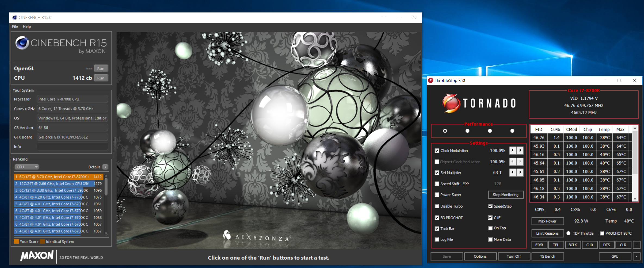This screenshot has height=268, width=644.
Task: Open the TPL settings button
Action: coord(556,245)
